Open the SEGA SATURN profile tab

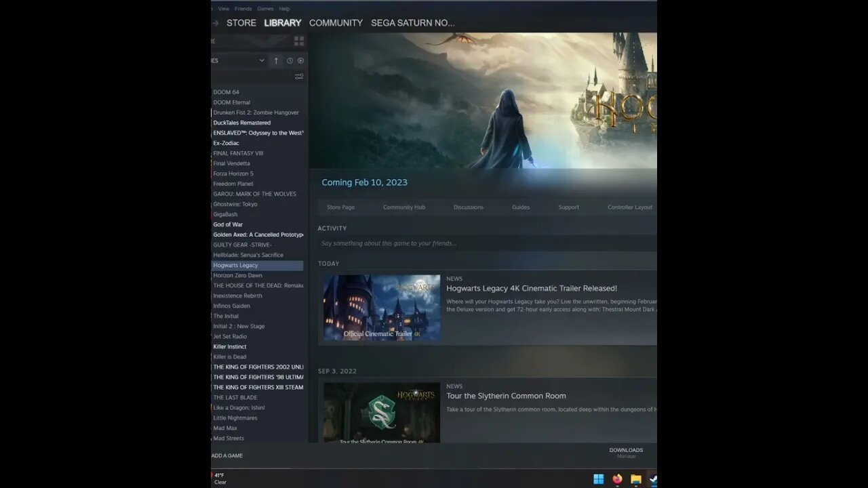click(413, 23)
